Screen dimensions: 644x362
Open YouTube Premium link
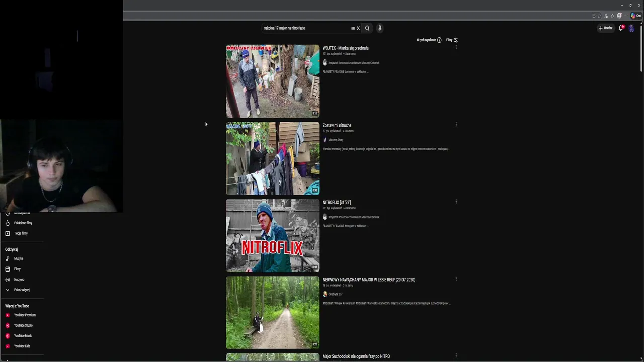coord(25,315)
